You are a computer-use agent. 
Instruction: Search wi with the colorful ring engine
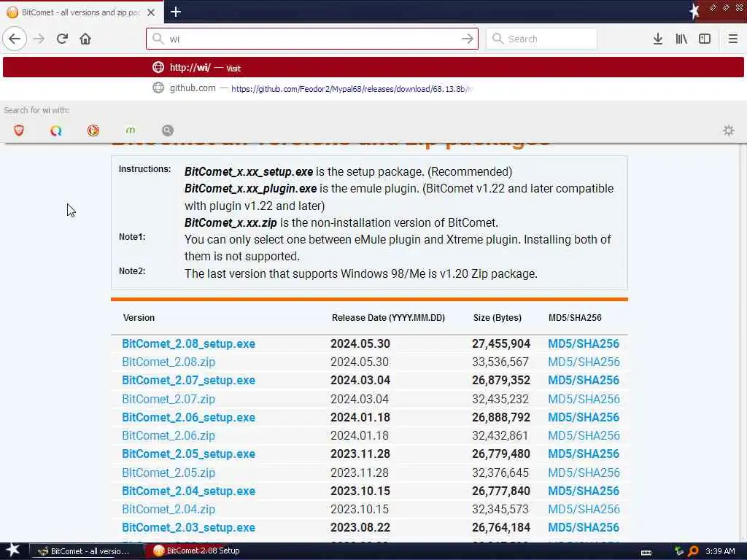[55, 130]
